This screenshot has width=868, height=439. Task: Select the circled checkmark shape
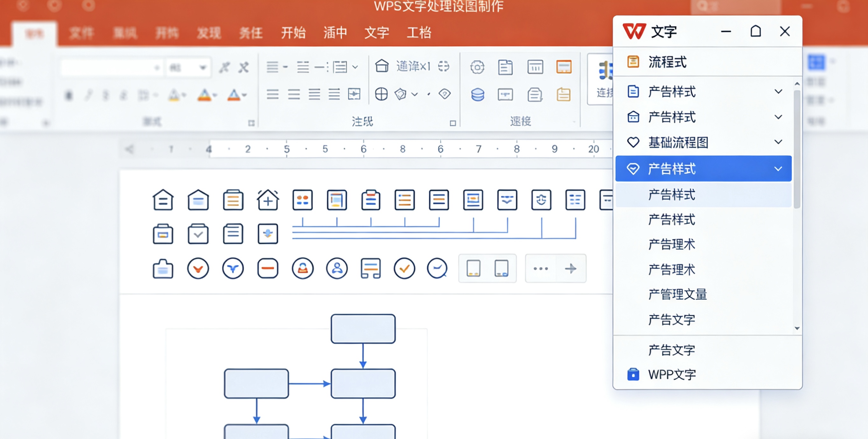click(x=405, y=268)
